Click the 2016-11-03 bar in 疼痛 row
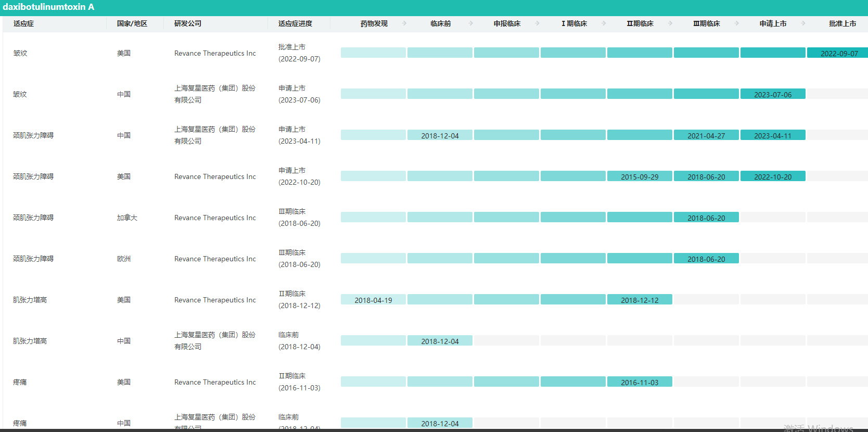This screenshot has width=868, height=432. pyautogui.click(x=640, y=382)
